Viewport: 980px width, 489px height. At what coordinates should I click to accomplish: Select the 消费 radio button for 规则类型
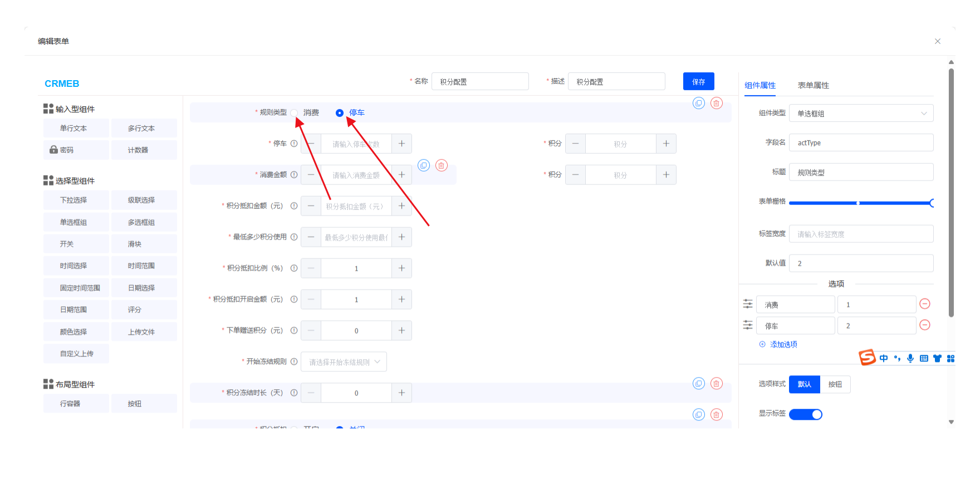294,113
